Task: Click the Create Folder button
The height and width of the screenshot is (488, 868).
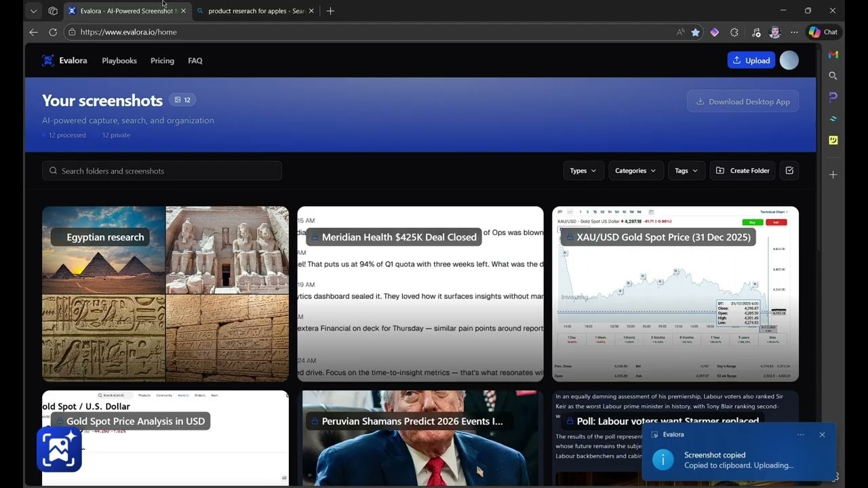Action: [x=743, y=171]
